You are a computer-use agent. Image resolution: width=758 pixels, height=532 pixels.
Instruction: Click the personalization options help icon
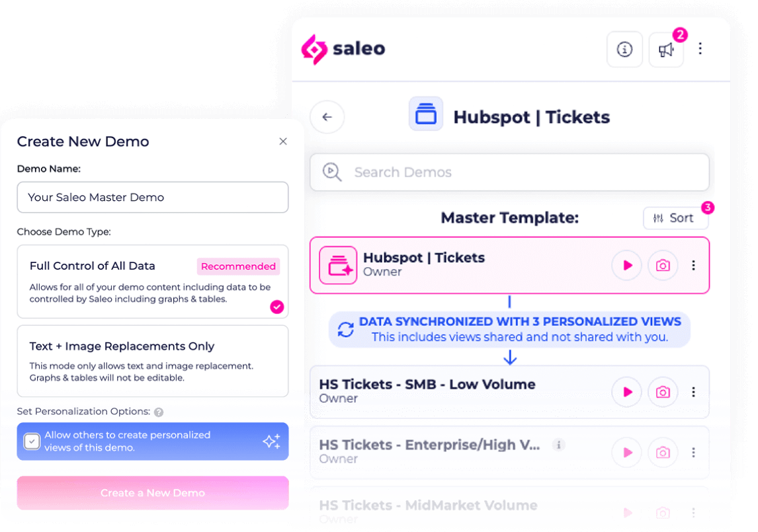(x=159, y=412)
